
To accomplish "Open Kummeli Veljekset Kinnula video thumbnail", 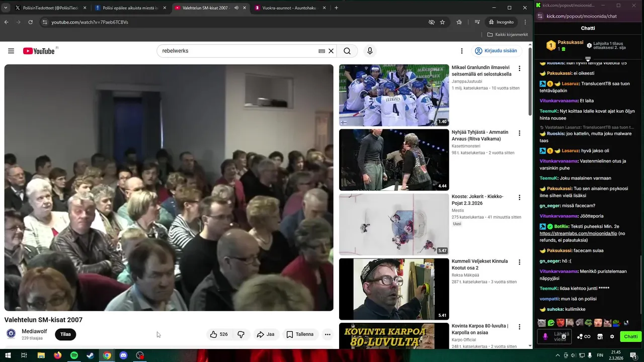I will click(394, 289).
